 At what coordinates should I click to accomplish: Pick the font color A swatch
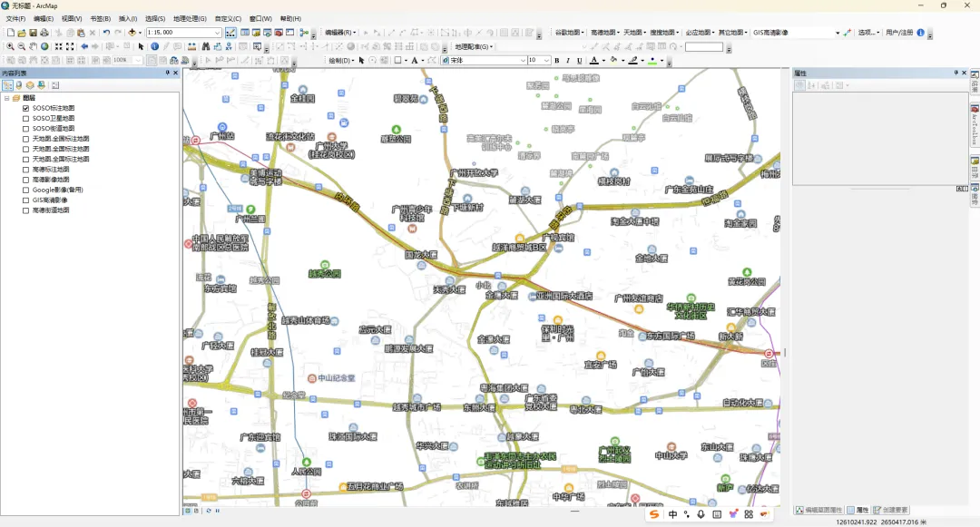pyautogui.click(x=594, y=61)
